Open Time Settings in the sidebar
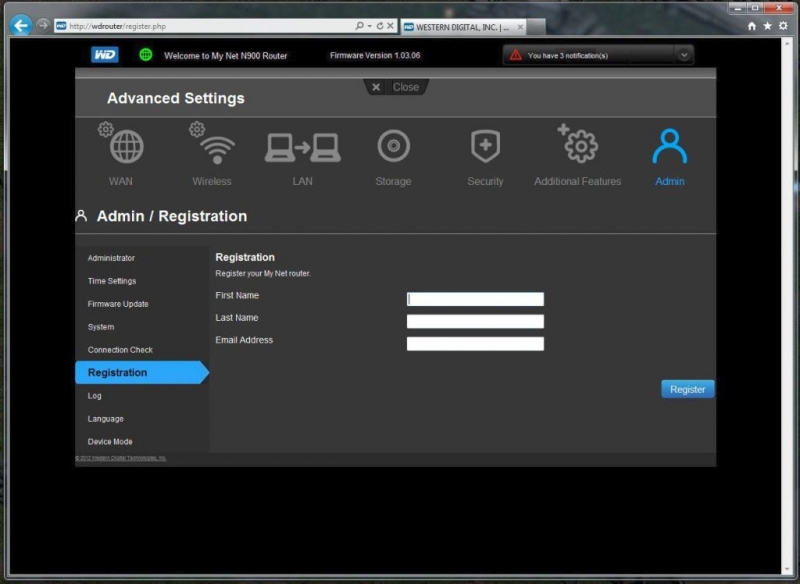The image size is (800, 584). [x=112, y=281]
